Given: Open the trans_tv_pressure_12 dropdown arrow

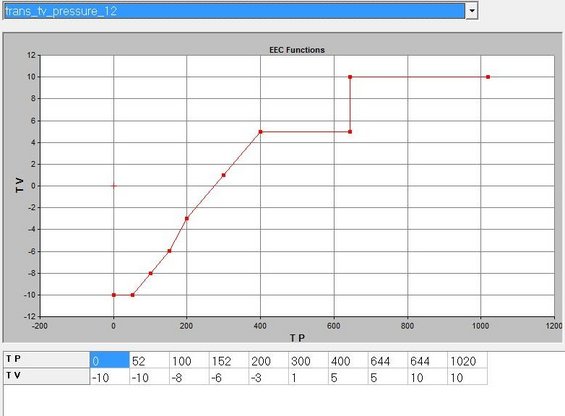Looking at the screenshot, I should (472, 11).
